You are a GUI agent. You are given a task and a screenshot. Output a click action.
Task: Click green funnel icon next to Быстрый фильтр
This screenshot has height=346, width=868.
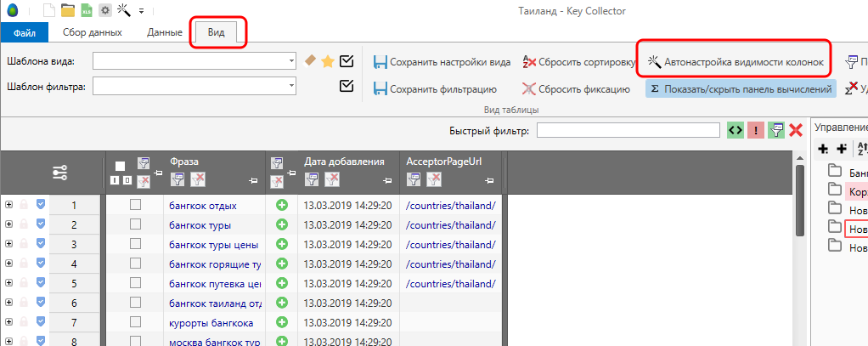[776, 130]
